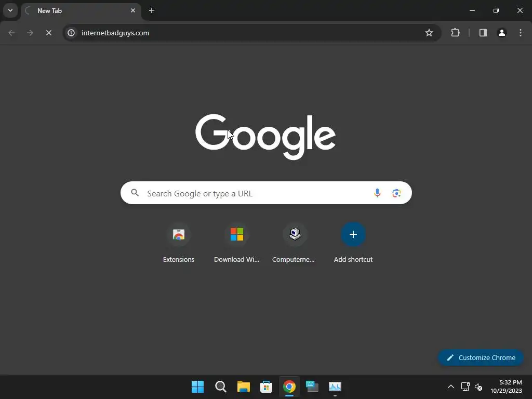Open the performance monitor taskbar app
The width and height of the screenshot is (532, 399).
(335, 387)
